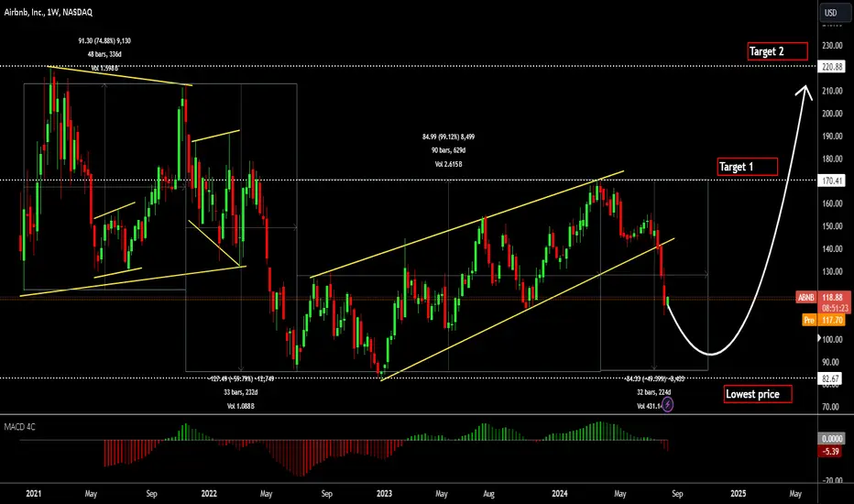Click the MACD 0.0000 zero label

[832, 439]
